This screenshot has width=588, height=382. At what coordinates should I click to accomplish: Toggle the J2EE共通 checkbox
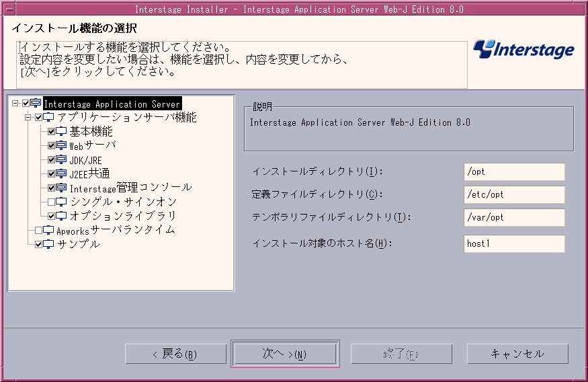tap(51, 174)
